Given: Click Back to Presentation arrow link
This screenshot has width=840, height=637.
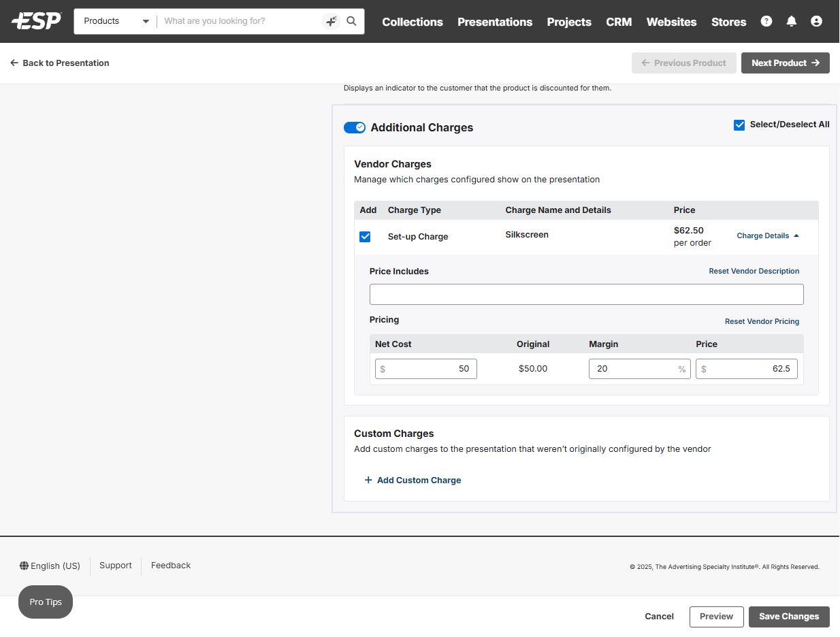Looking at the screenshot, I should coord(60,63).
